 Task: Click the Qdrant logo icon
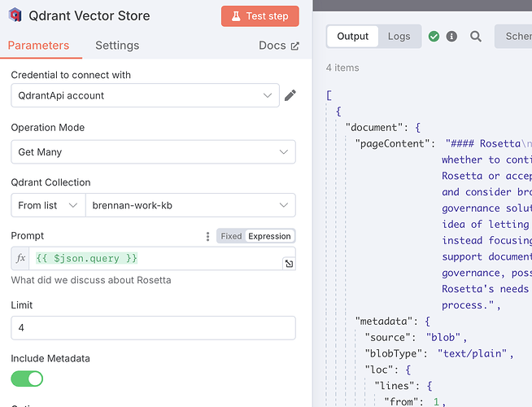[15, 15]
